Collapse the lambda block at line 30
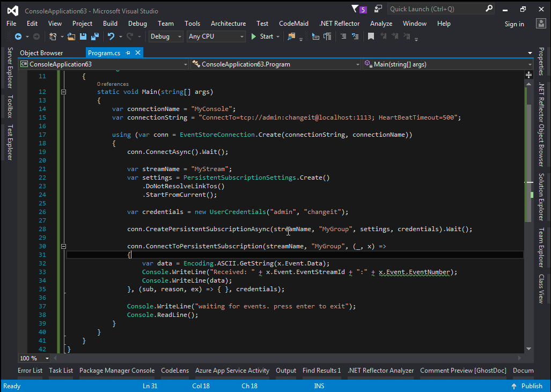 tap(64, 246)
